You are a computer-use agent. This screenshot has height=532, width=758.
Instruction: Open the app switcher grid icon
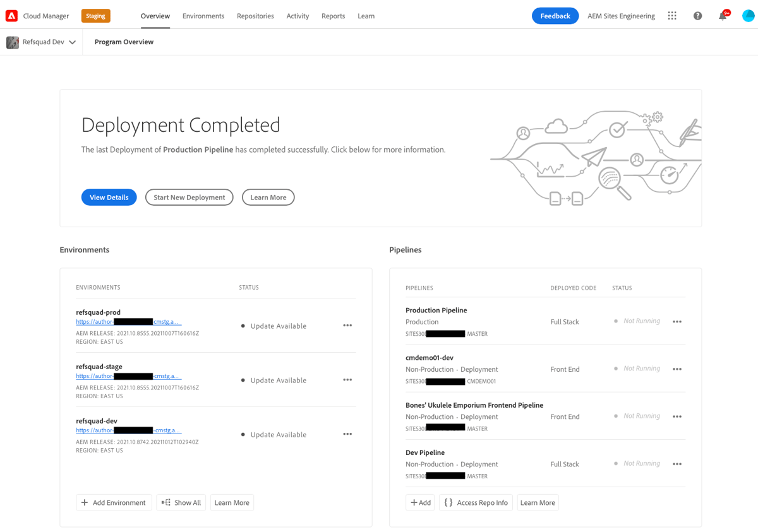coord(671,15)
